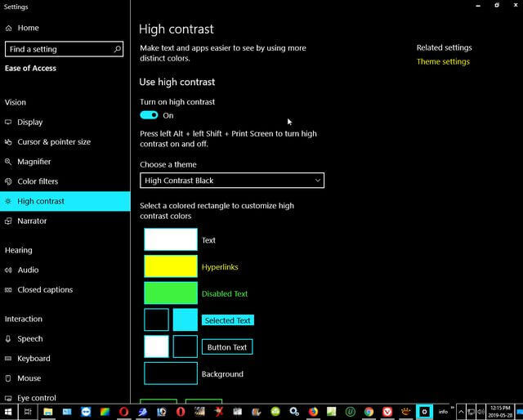Expand the High Contrast Black theme dropdown

(232, 181)
